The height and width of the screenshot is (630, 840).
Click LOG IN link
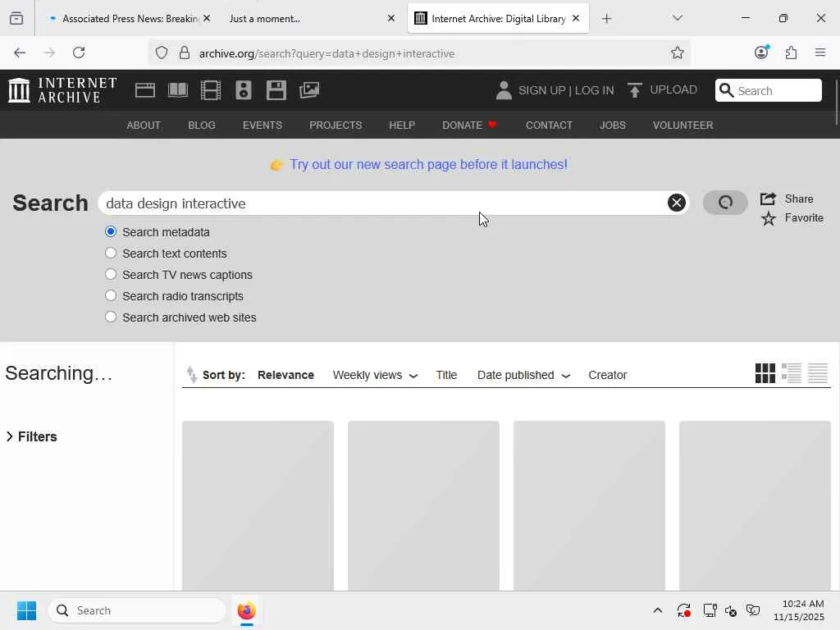[x=594, y=90]
